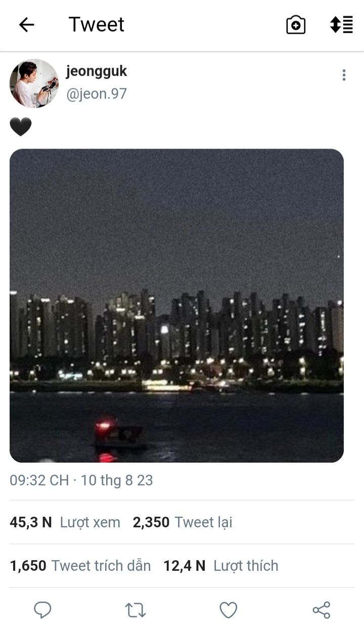Tap the @jeon.97 handle
Screen dimensions: 364x632
coord(97,94)
